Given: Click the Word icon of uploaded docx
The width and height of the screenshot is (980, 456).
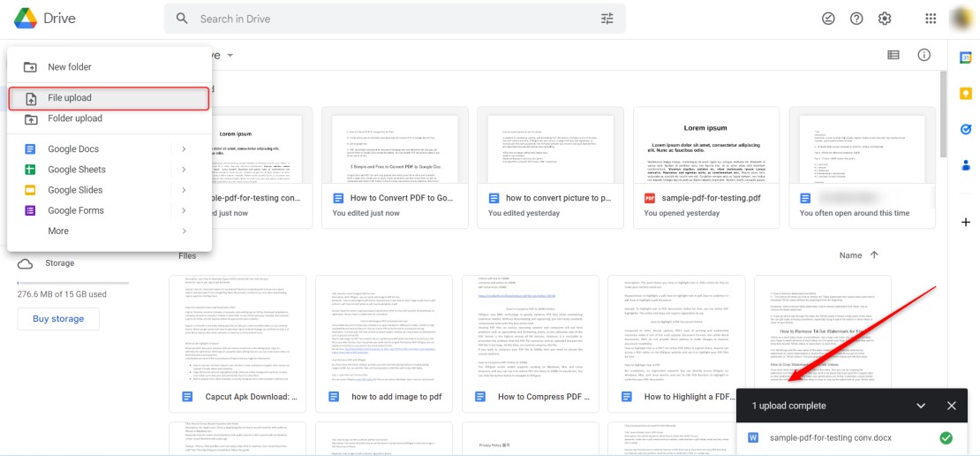Looking at the screenshot, I should (753, 437).
